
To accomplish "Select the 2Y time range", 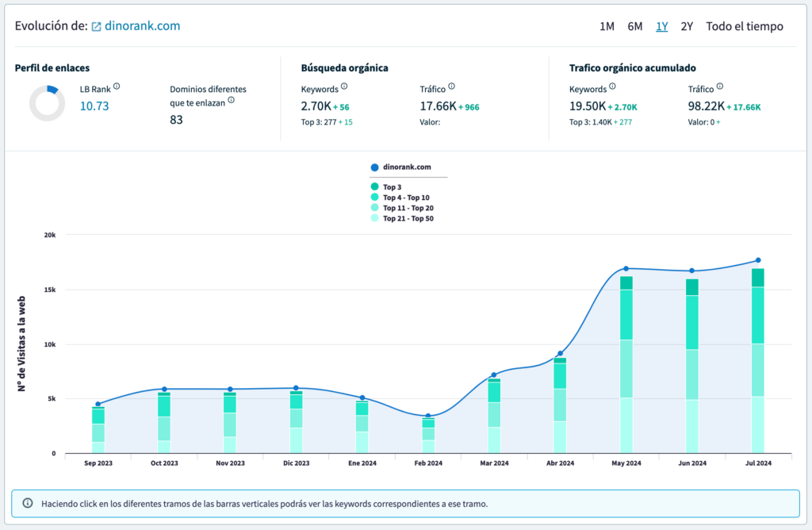I will [x=687, y=26].
